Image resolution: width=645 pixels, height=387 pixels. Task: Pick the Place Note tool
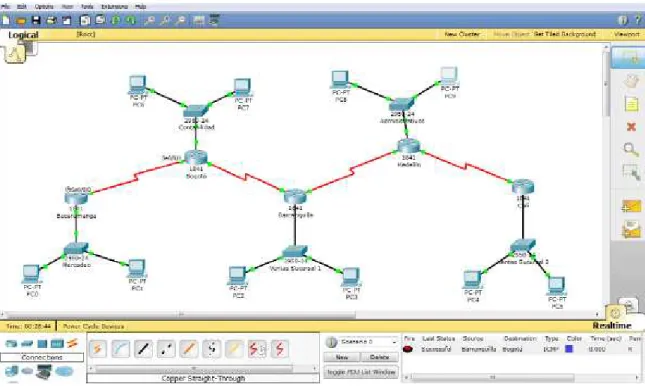point(631,104)
